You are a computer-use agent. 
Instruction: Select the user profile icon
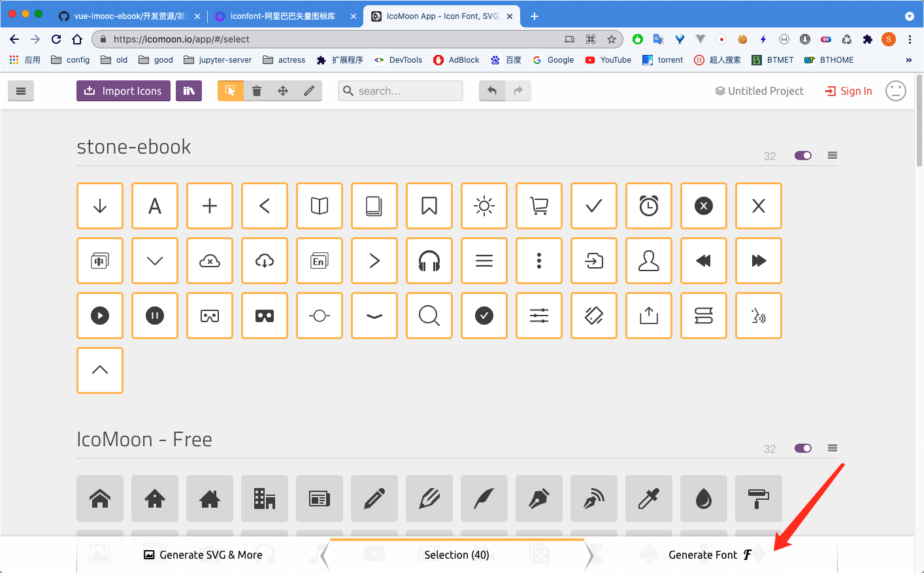(x=649, y=261)
